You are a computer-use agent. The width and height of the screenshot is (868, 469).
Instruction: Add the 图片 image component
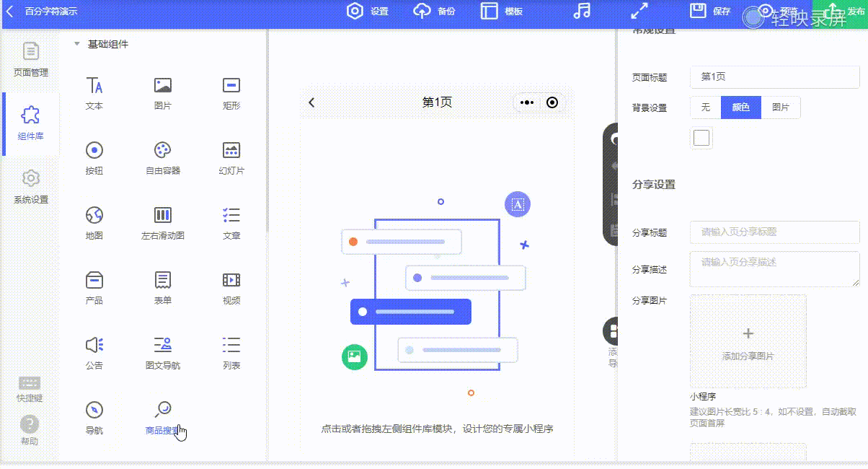(x=163, y=93)
